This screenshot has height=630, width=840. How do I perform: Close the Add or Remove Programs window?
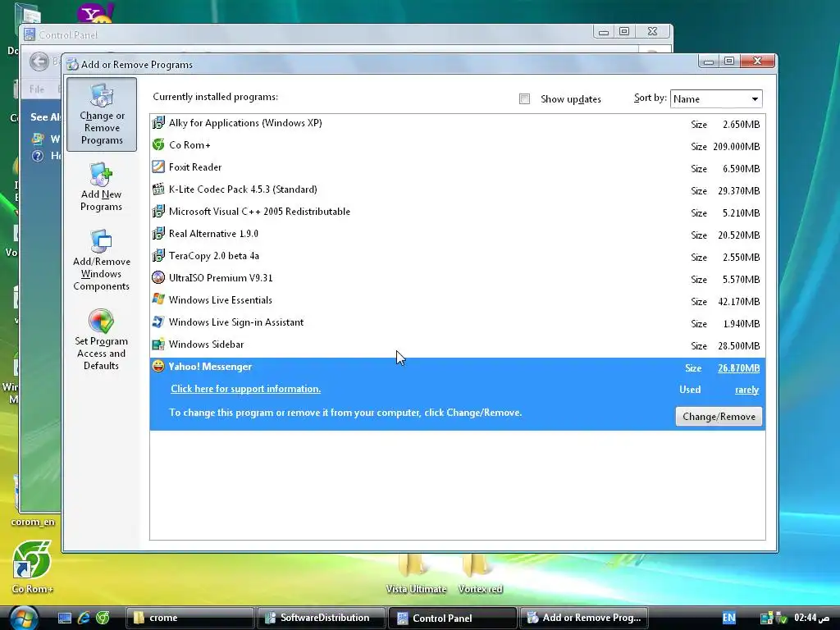tap(757, 61)
